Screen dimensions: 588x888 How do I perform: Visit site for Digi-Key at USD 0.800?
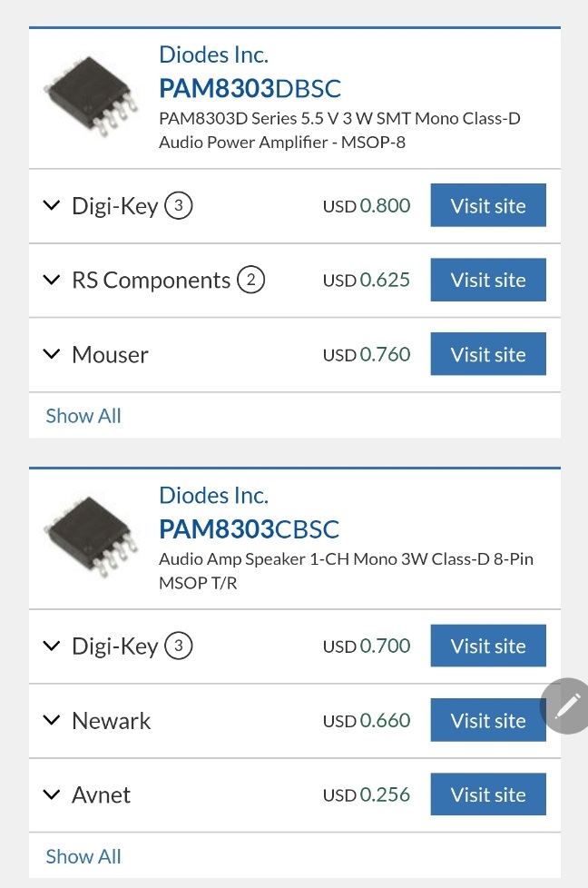[488, 205]
